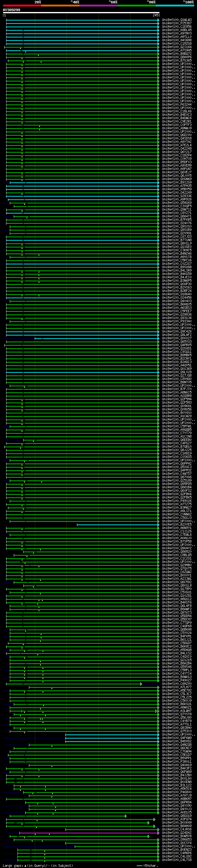Select hit label UniRef100_Q86M20
The image size is (197, 868).
(177, 551)
